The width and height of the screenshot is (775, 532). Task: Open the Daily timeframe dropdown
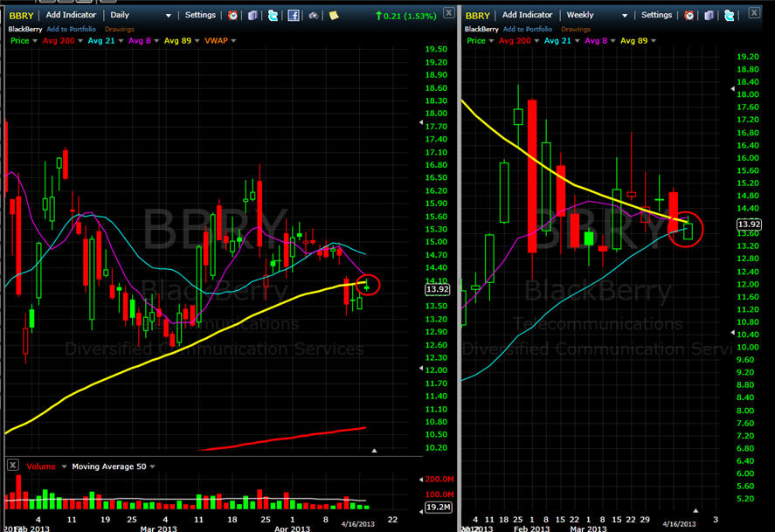click(x=168, y=16)
